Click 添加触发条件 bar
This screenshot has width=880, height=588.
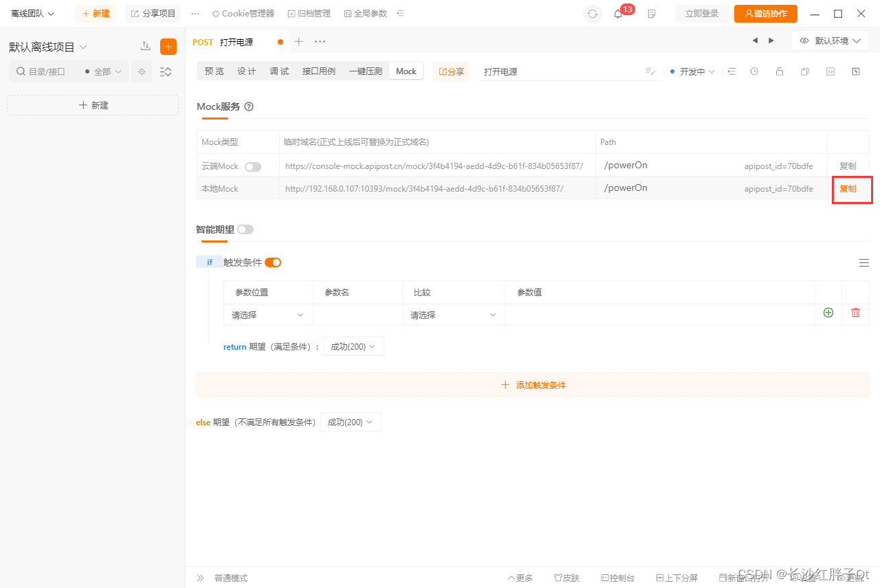(533, 385)
